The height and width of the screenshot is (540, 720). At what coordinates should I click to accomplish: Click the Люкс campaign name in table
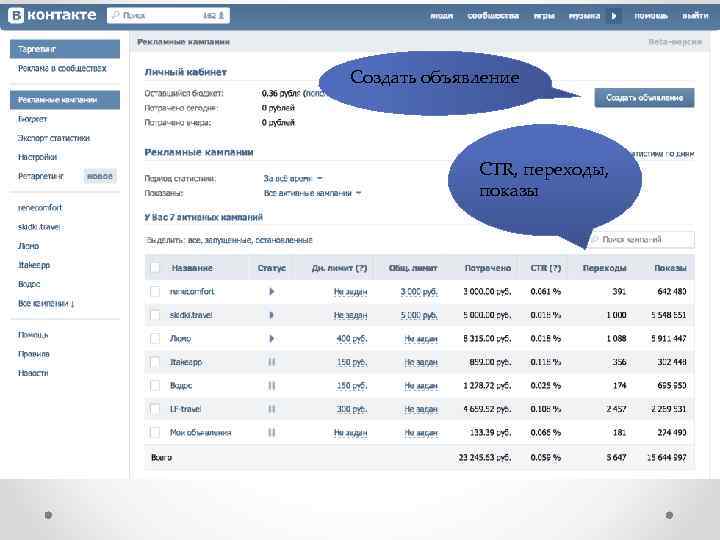(180, 339)
